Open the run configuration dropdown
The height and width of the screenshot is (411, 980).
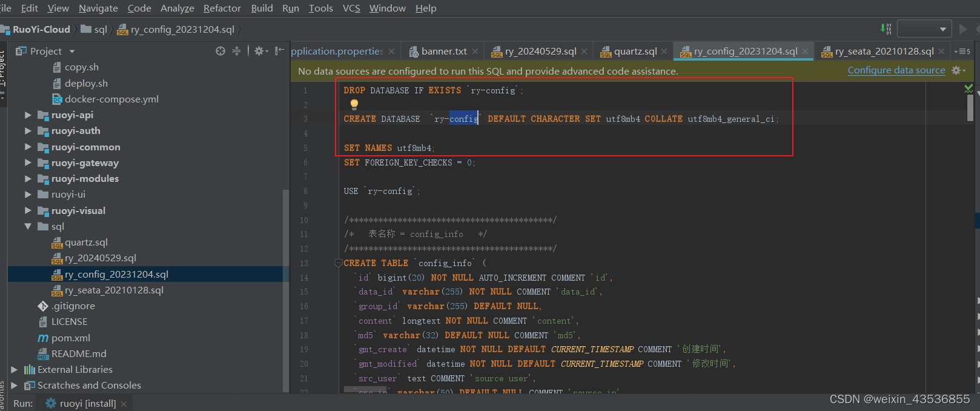(924, 28)
